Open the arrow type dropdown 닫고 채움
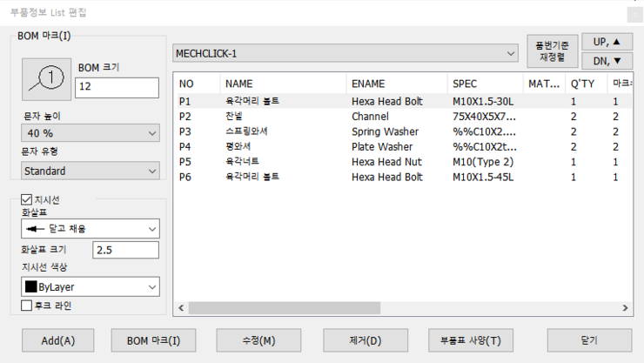This screenshot has height=363, width=644. pos(91,229)
